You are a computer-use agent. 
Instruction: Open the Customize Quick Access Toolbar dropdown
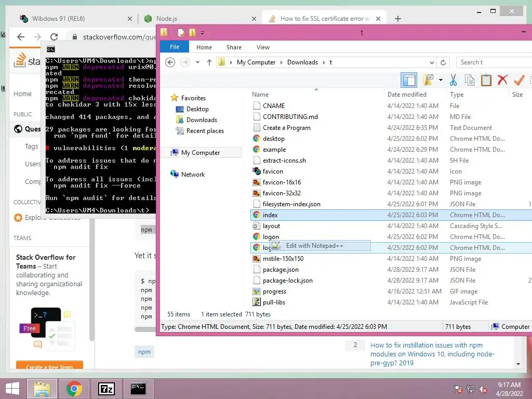click(202, 33)
